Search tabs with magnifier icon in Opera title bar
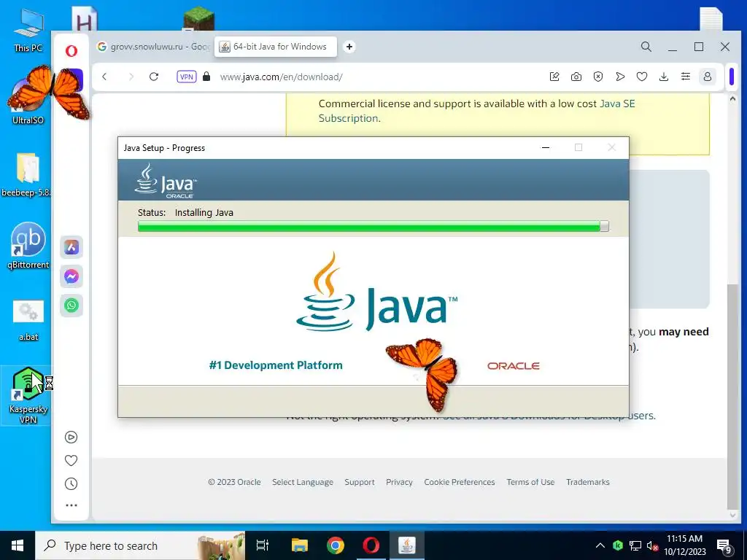 (646, 47)
